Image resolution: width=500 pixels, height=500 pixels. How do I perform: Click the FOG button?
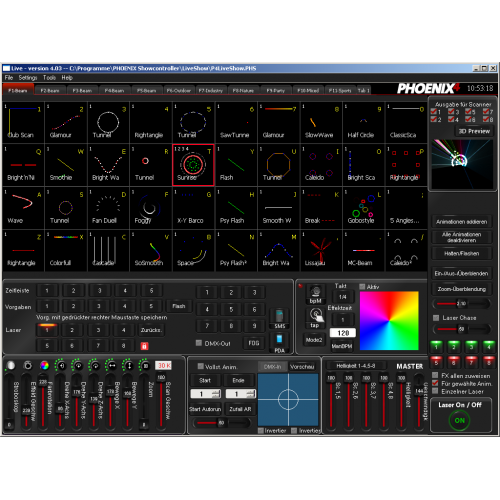tap(254, 343)
